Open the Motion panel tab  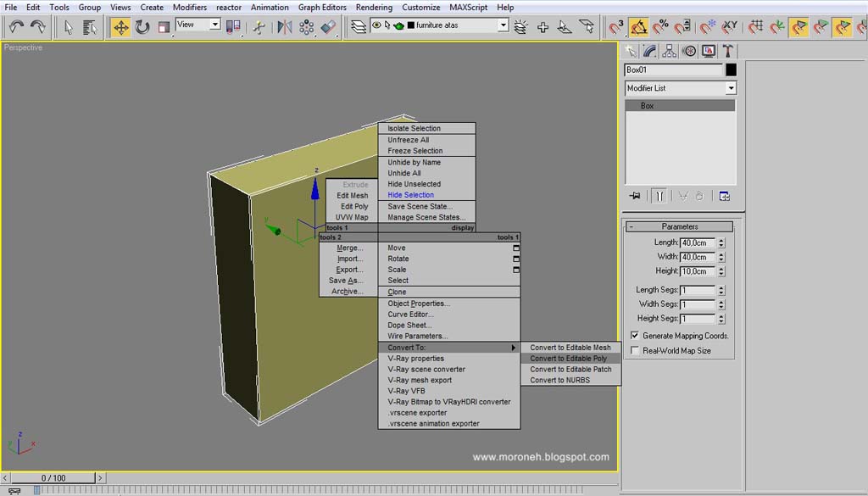click(x=689, y=51)
